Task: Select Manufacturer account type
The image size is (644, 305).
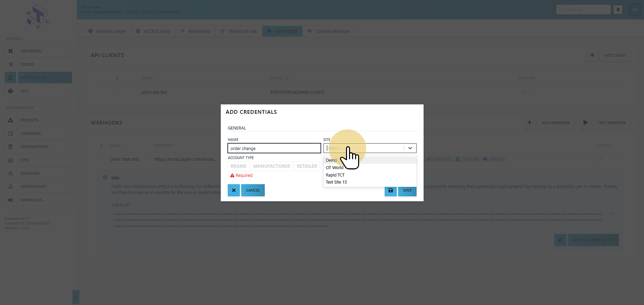Action: pyautogui.click(x=271, y=166)
